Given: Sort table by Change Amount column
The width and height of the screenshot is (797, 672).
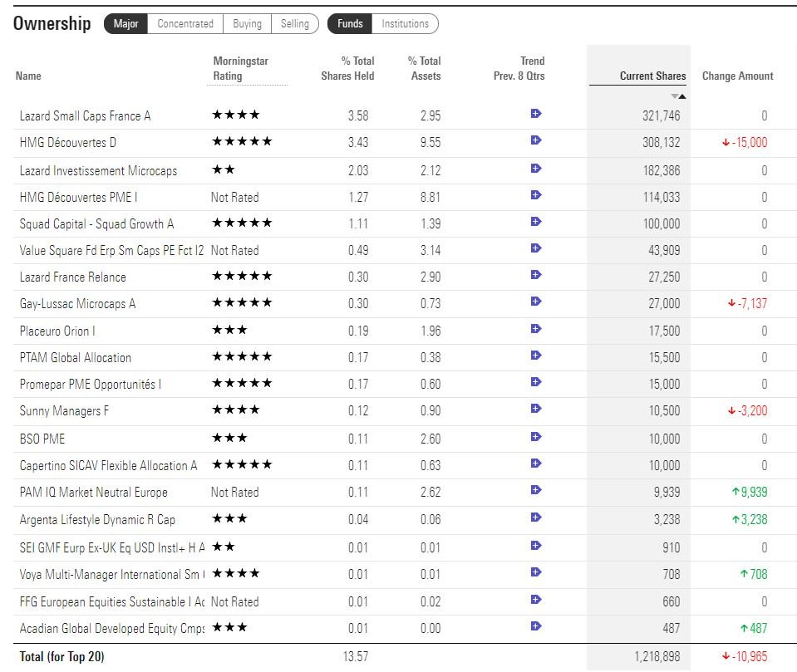Looking at the screenshot, I should (x=737, y=76).
